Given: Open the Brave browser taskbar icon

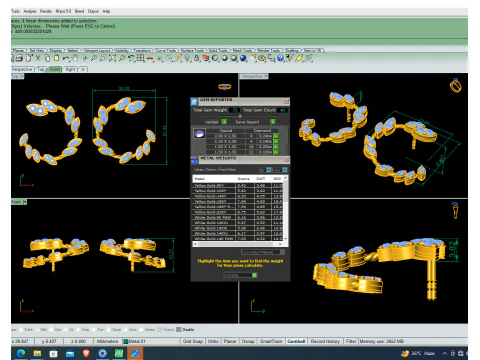Looking at the screenshot, I should pyautogui.click(x=86, y=353).
